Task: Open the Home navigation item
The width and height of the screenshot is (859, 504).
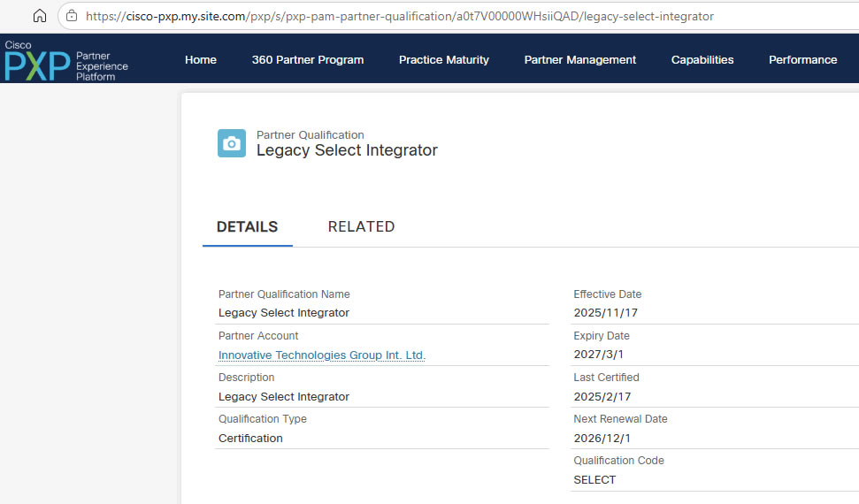Action: [x=201, y=60]
